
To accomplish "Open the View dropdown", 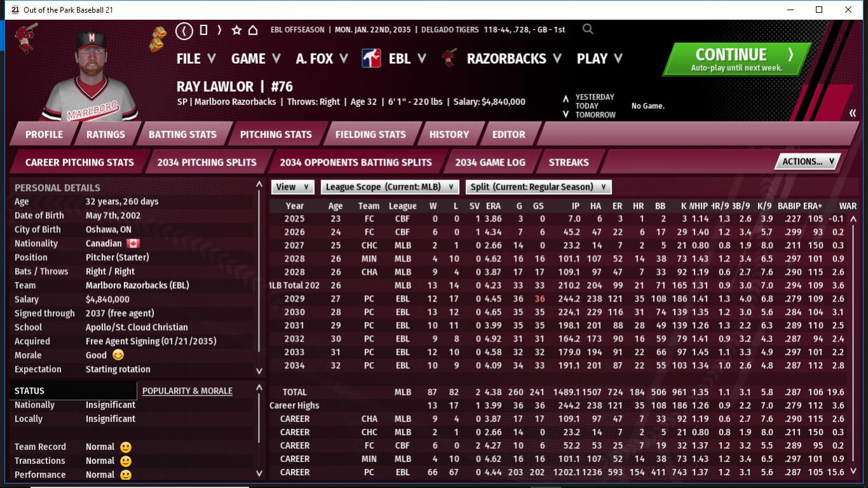I will tap(293, 187).
